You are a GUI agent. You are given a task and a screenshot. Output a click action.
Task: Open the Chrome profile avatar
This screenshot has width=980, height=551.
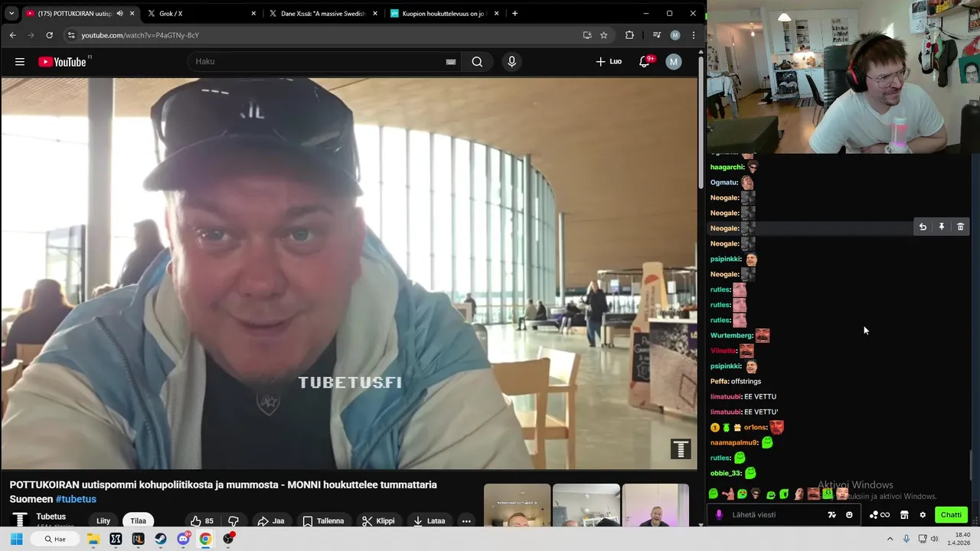click(x=675, y=35)
